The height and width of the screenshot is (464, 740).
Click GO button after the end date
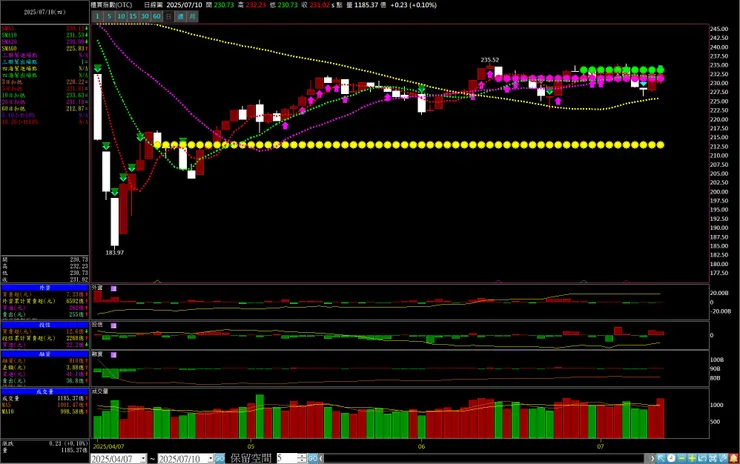219,458
